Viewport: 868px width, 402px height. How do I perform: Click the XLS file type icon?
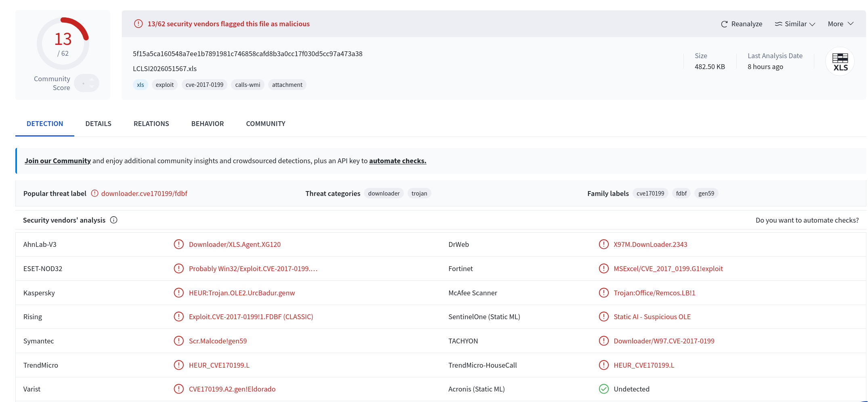pyautogui.click(x=840, y=62)
